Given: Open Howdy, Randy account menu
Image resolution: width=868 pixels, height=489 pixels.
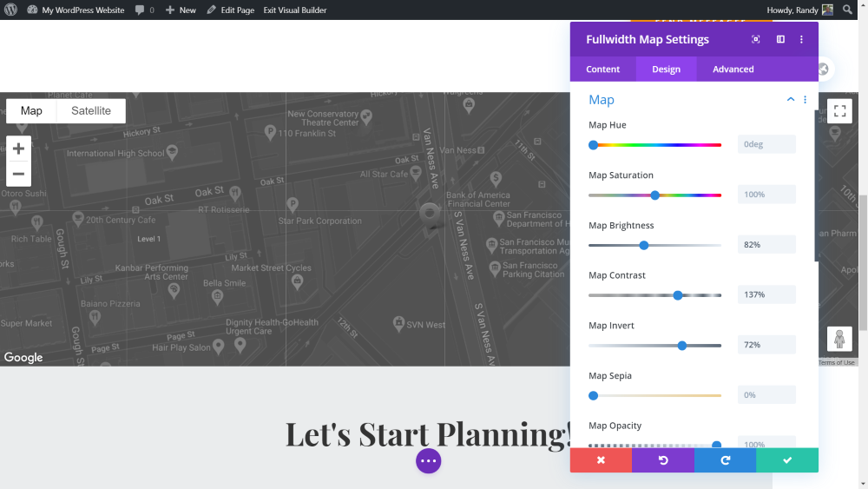Looking at the screenshot, I should point(799,10).
